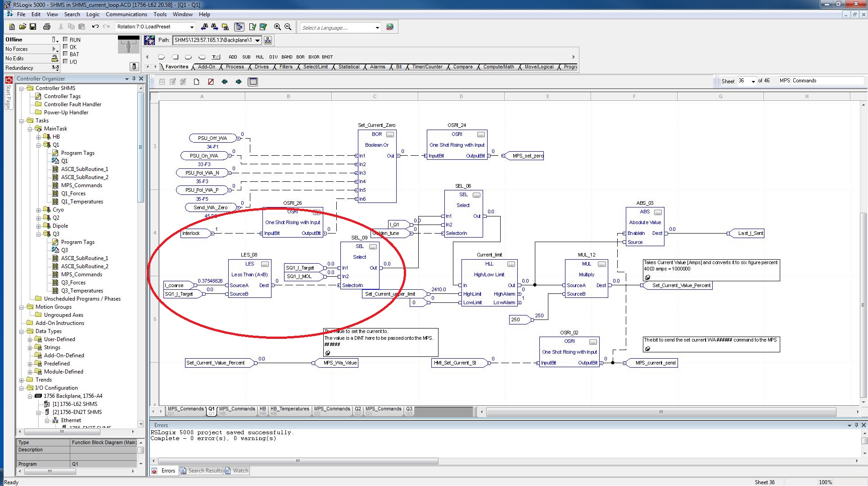Open the Communications menu
Screen dimensions: 868x486
click(126, 14)
